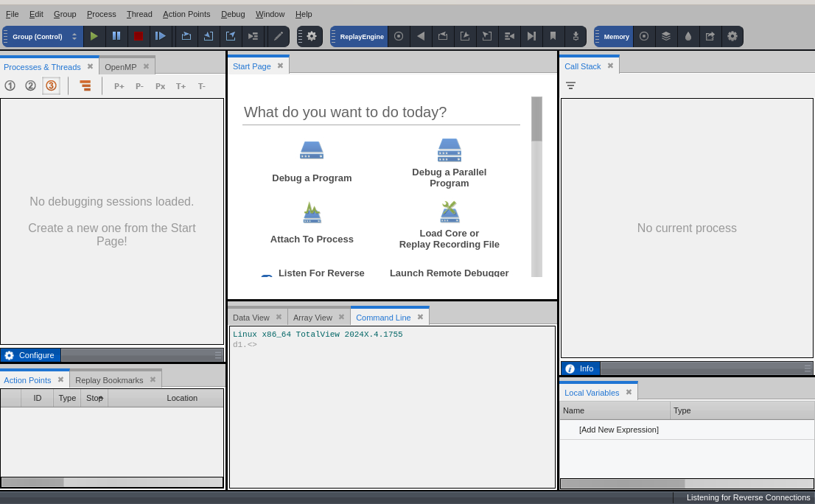Click the Halt (pause) toolbar icon
Screen dimensions: 815x504
coord(116,36)
